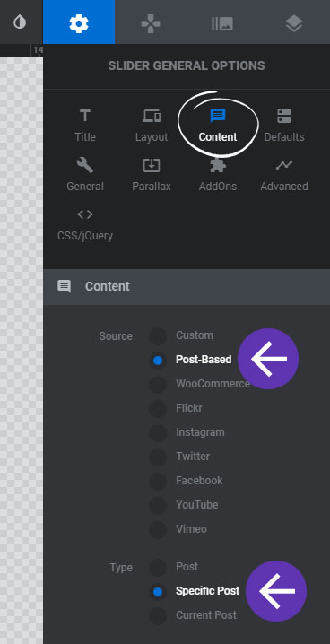This screenshot has width=330, height=644.
Task: Open the Defaults settings section
Action: pos(284,126)
